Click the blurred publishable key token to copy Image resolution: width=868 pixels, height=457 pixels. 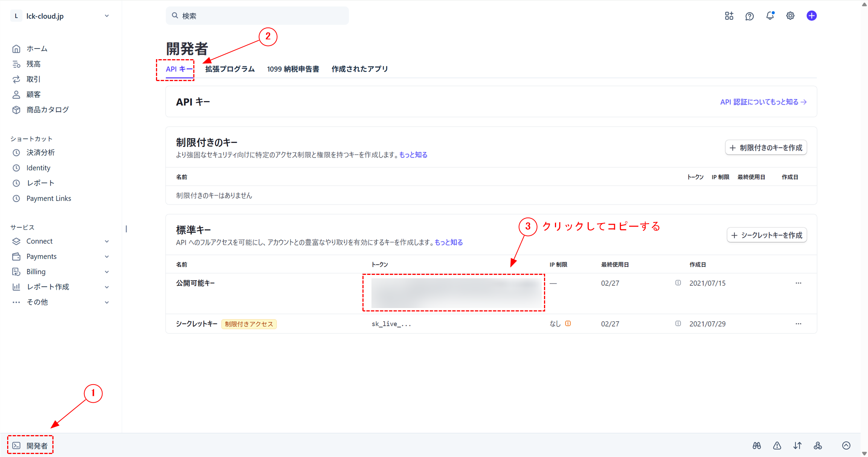[456, 293]
